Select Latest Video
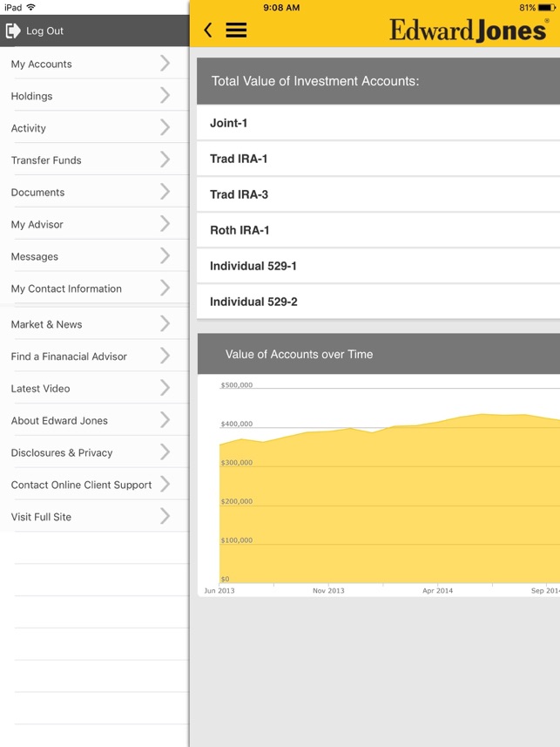The height and width of the screenshot is (747, 560). coord(94,388)
